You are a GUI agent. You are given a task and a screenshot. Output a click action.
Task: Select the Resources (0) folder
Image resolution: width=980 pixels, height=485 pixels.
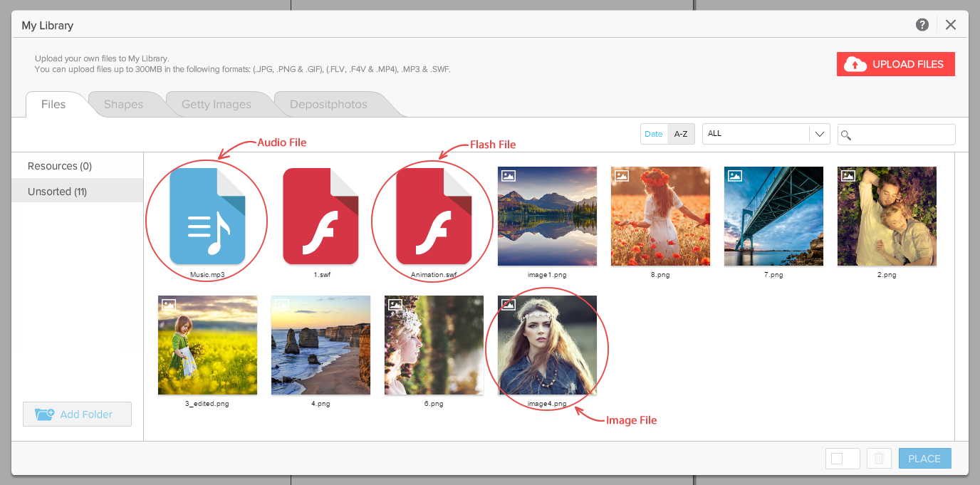click(x=60, y=166)
